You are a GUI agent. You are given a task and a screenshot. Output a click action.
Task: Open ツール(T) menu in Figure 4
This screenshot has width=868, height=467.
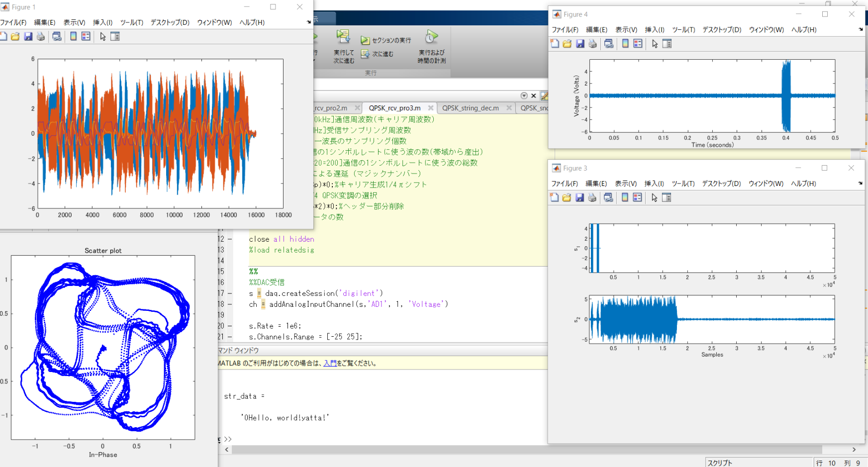[x=683, y=30]
